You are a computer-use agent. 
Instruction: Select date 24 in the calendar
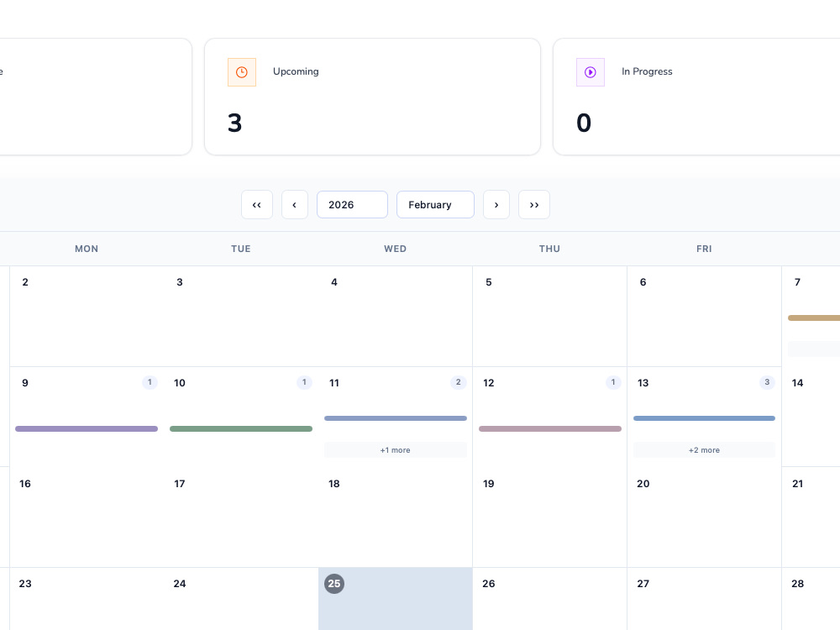point(180,584)
